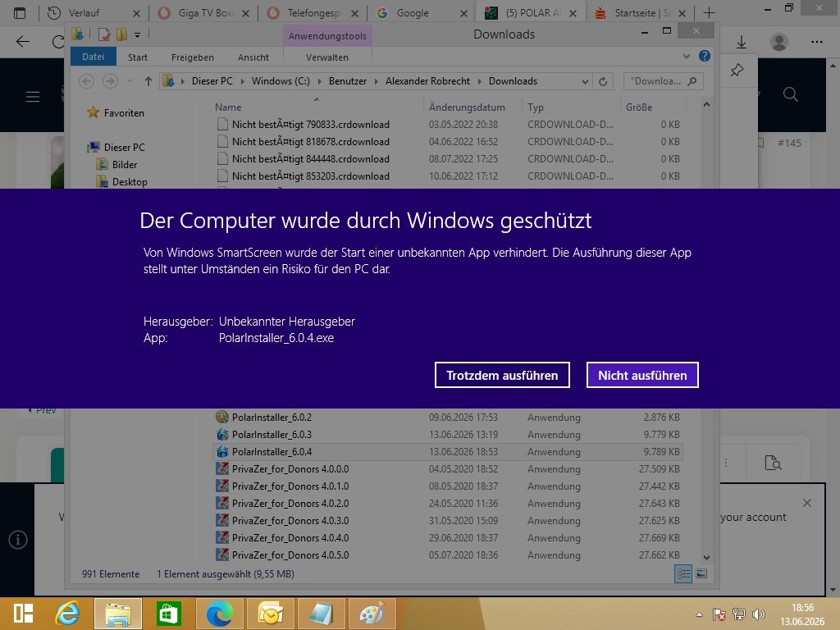
Task: Click Nicht ausführen button
Action: click(642, 375)
